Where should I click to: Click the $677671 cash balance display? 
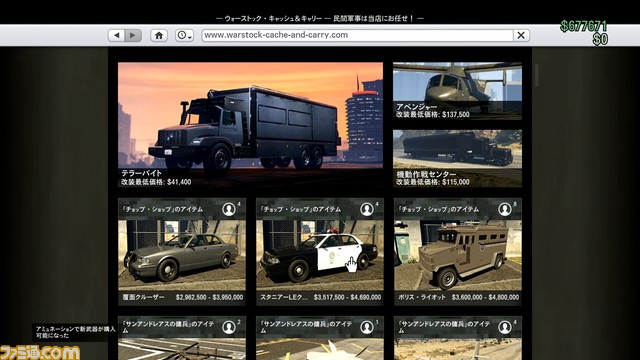tap(584, 27)
